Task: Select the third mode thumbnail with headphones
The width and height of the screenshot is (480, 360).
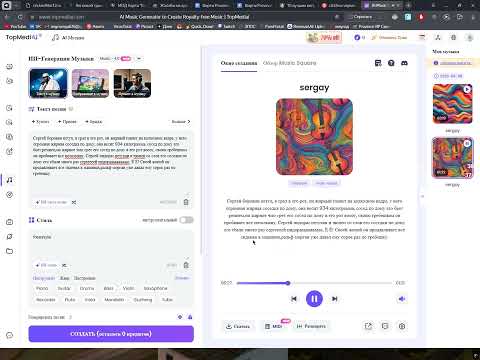Action: coord(132,83)
